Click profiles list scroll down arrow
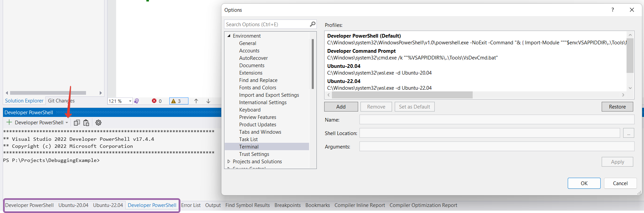 pos(630,88)
